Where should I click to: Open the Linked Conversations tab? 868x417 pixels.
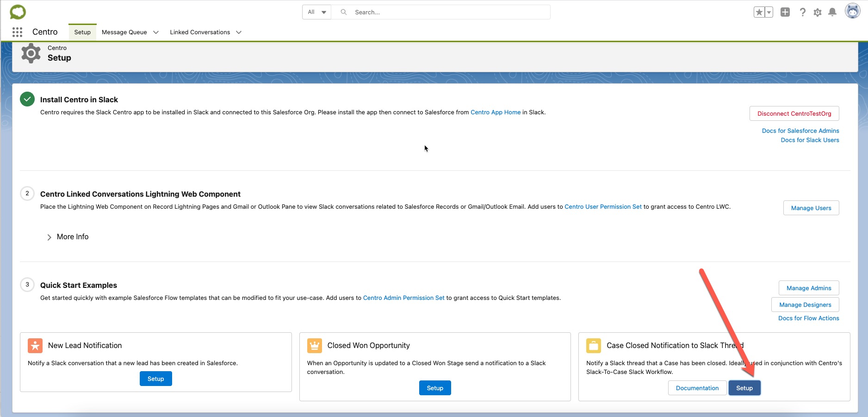[200, 32]
